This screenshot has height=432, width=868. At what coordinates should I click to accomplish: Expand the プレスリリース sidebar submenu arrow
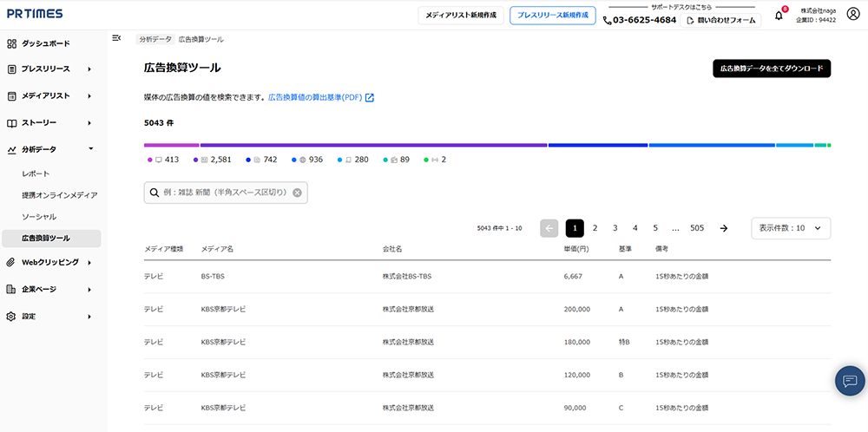89,69
